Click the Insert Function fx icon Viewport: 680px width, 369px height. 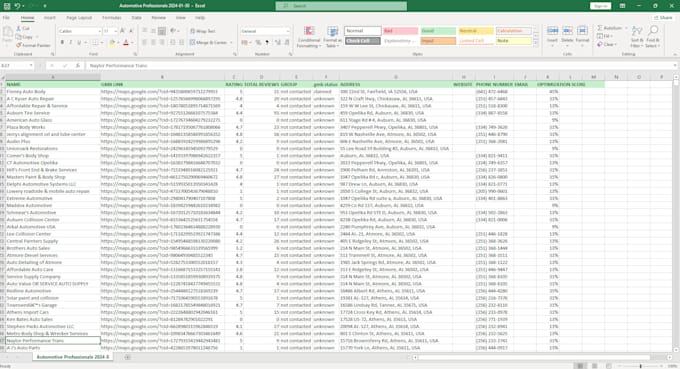pyautogui.click(x=78, y=65)
